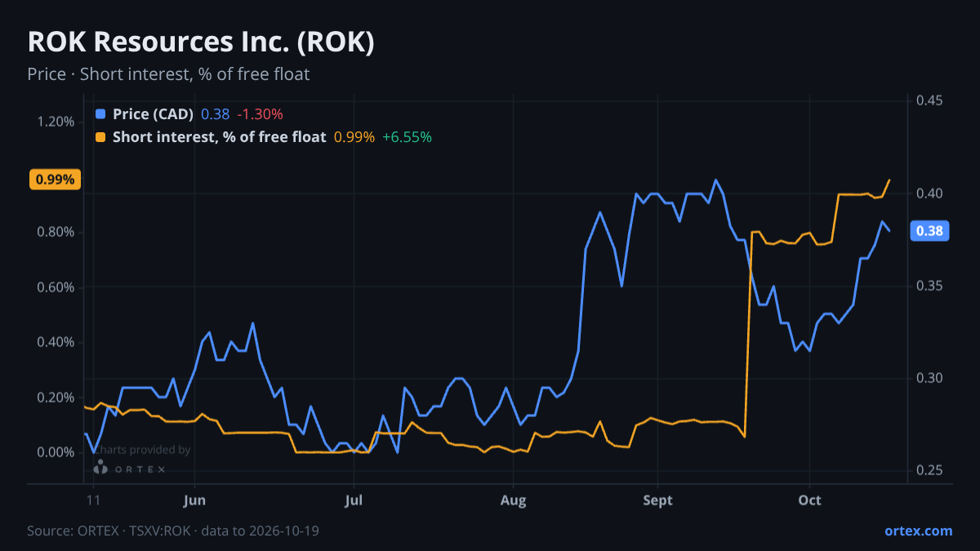Open the ortex.com link
Screen dimensions: 980x551
pyautogui.click(x=919, y=531)
